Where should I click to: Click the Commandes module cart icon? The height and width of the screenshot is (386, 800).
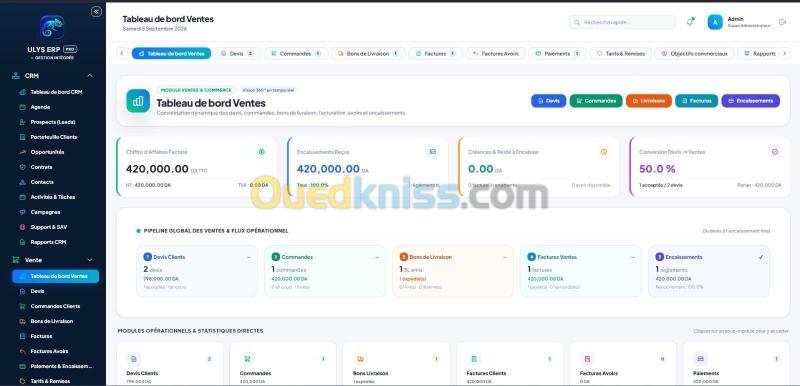pos(247,359)
